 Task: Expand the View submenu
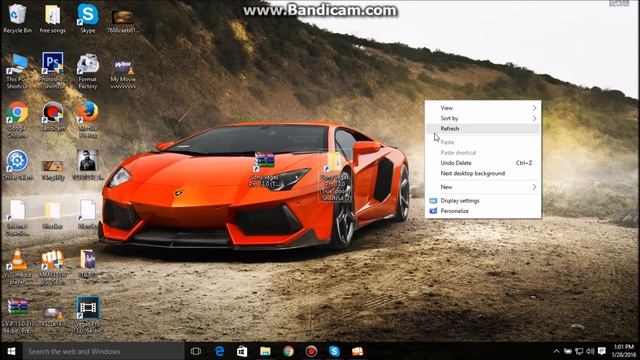pos(483,108)
